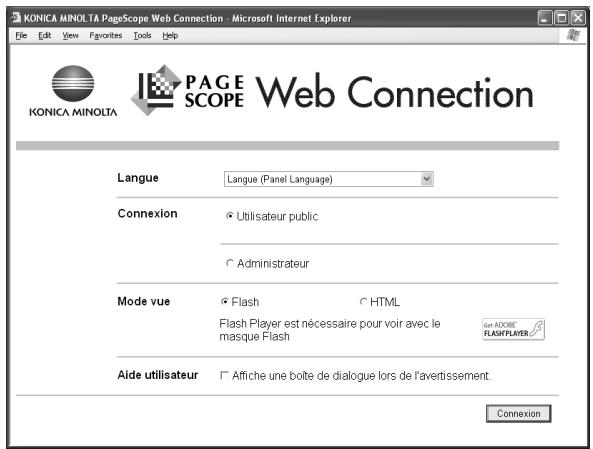Click the Langue label
Viewport: 593px width, 449px height.
pos(138,178)
